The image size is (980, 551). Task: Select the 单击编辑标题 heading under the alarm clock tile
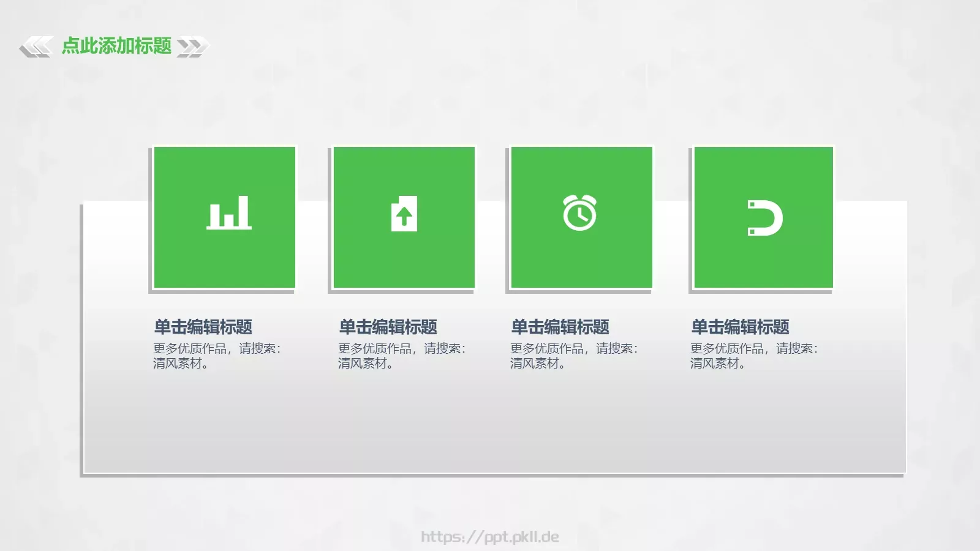pos(560,327)
